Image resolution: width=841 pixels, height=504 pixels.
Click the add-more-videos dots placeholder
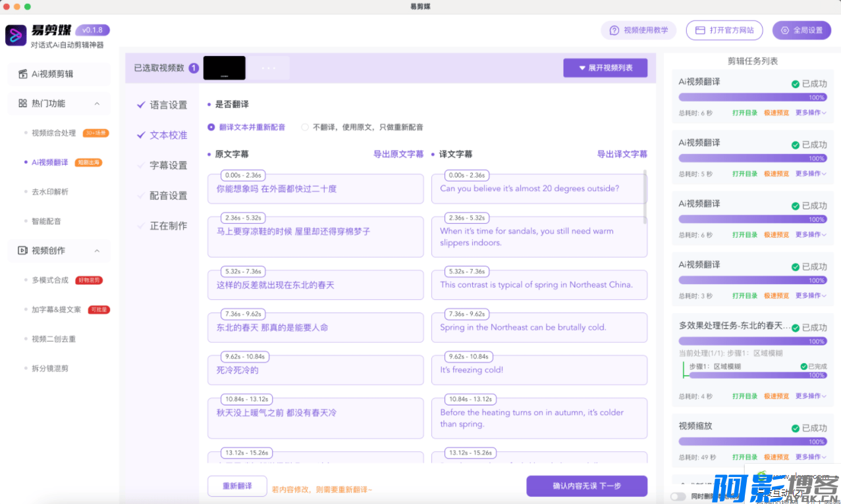tap(268, 68)
